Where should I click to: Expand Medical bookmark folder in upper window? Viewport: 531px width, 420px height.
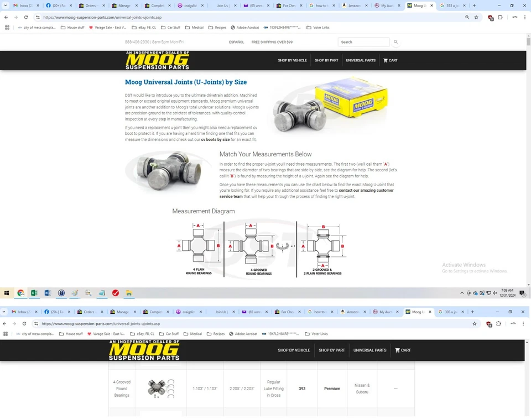[x=194, y=28]
